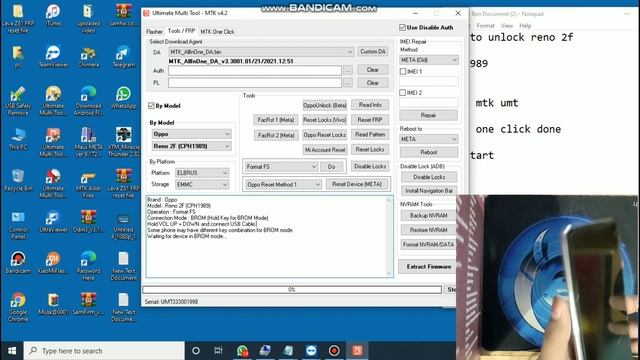The width and height of the screenshot is (640, 360).
Task: Toggle the By Model checkbox
Action: pos(151,106)
